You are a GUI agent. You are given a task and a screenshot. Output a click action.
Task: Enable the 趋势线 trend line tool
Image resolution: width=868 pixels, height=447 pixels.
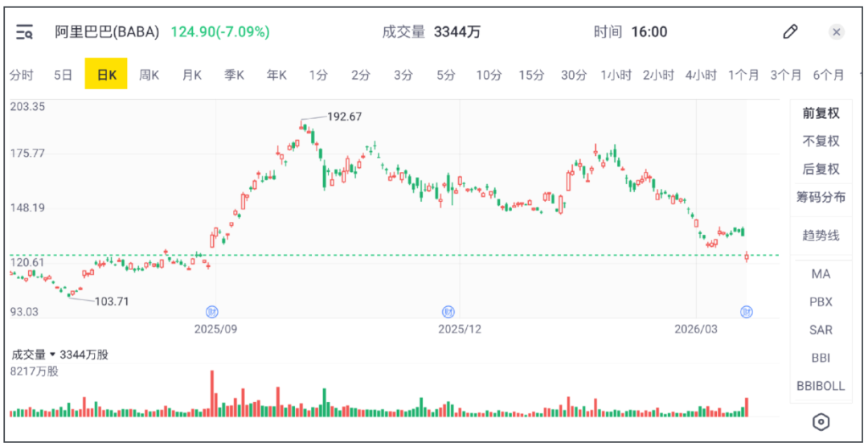pyautogui.click(x=821, y=236)
